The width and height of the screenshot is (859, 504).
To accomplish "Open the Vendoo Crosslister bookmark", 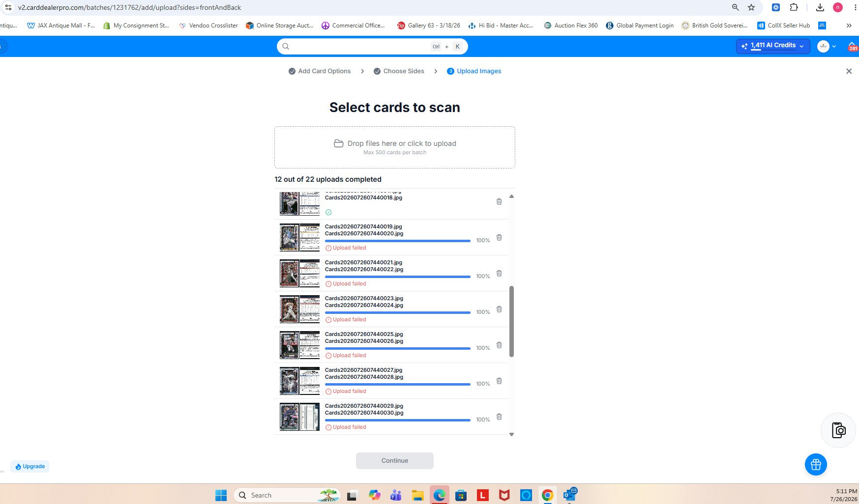I will (x=208, y=26).
